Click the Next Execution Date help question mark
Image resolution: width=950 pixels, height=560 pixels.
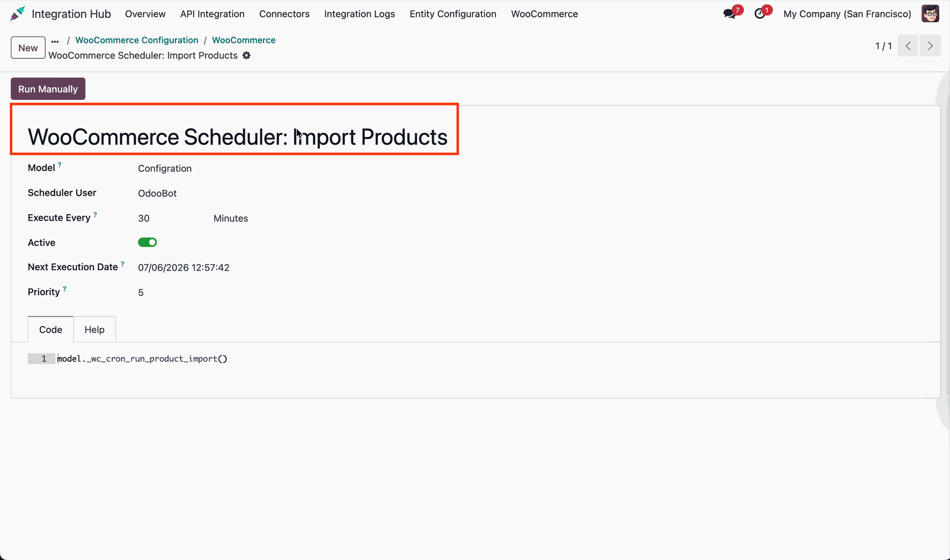tap(122, 264)
